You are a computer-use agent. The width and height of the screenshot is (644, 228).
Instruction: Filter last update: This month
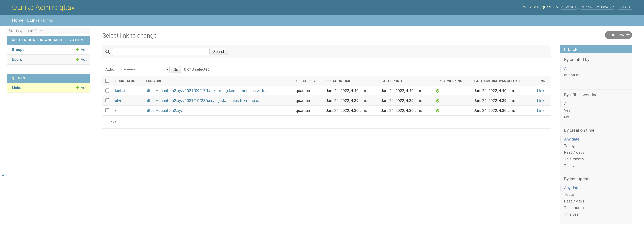click(x=574, y=208)
